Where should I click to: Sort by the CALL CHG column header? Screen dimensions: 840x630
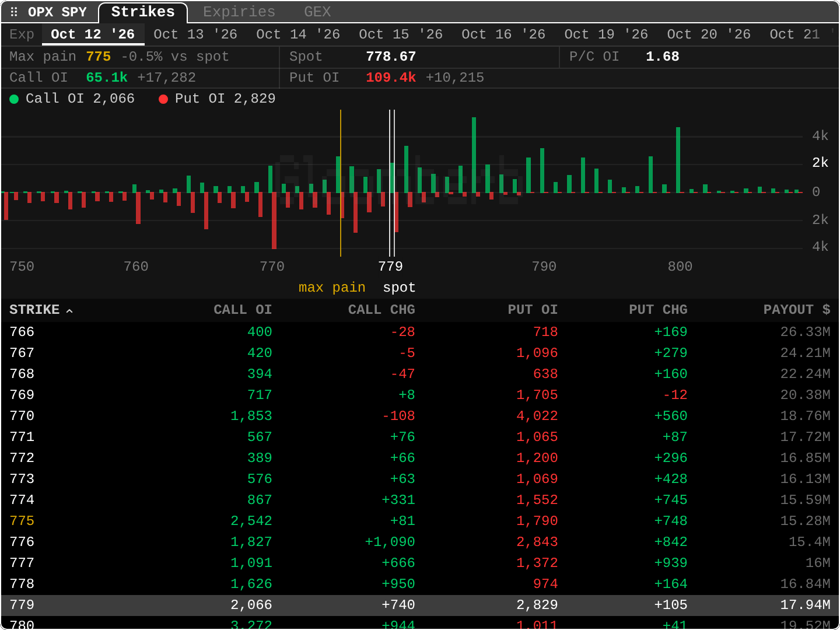pyautogui.click(x=381, y=310)
